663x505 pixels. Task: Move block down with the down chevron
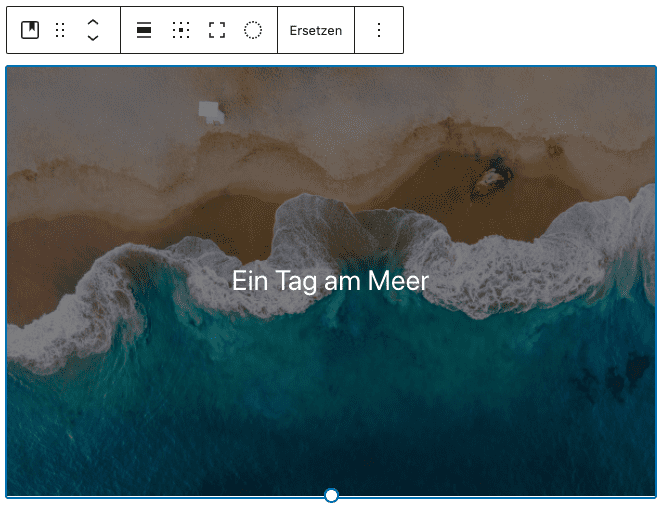(93, 38)
